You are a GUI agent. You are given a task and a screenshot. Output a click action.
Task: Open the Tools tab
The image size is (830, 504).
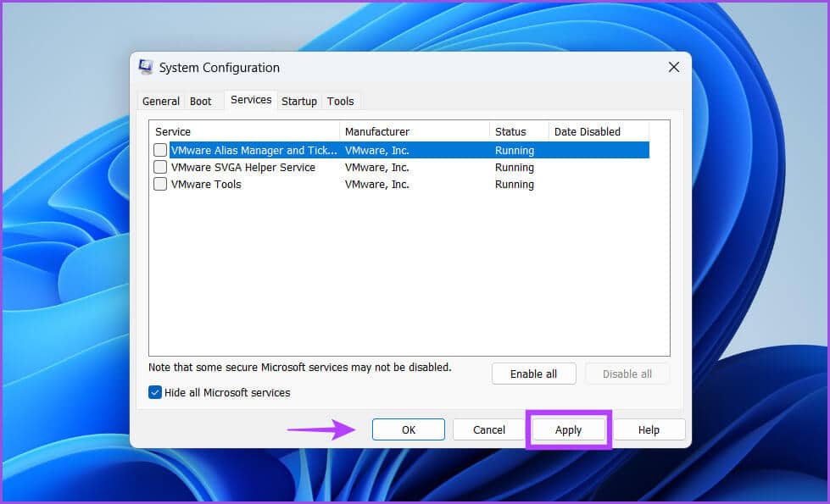pyautogui.click(x=340, y=101)
